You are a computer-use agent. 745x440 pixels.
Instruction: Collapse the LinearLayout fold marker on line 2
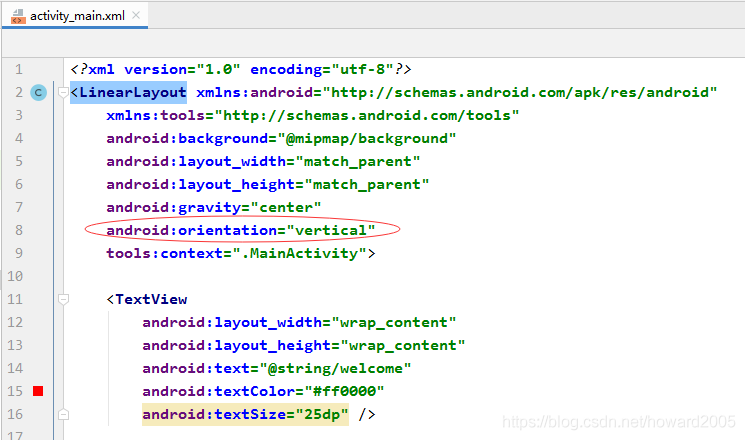(63, 92)
